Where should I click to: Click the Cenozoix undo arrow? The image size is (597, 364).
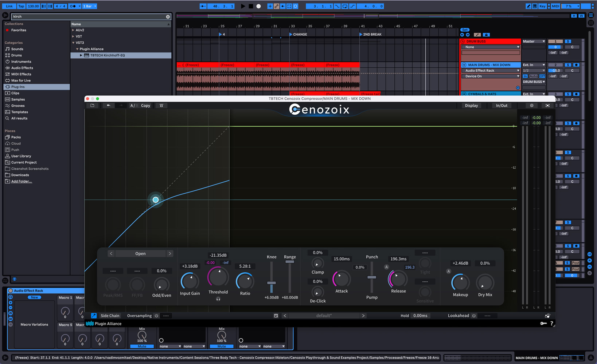click(x=108, y=106)
